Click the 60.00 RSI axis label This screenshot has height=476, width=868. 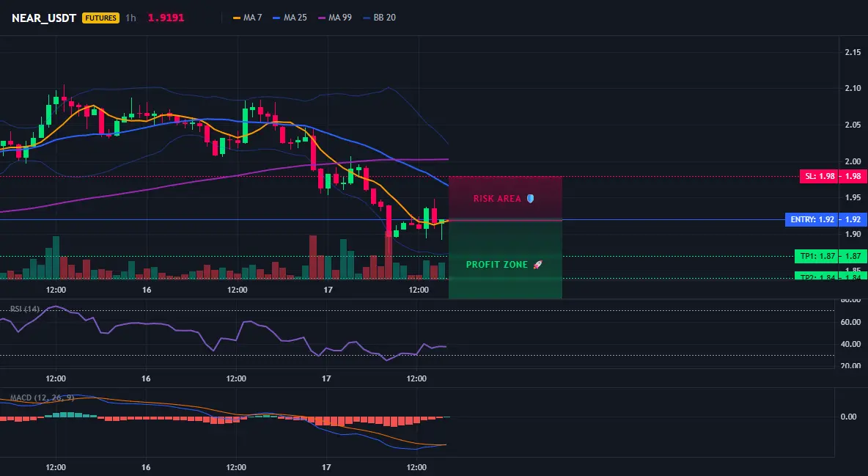tap(850, 322)
